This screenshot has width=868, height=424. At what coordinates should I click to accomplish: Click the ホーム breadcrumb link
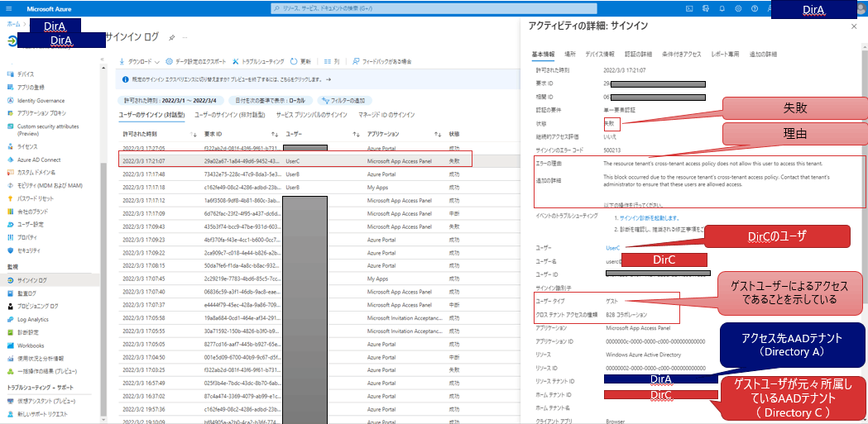pos(12,24)
